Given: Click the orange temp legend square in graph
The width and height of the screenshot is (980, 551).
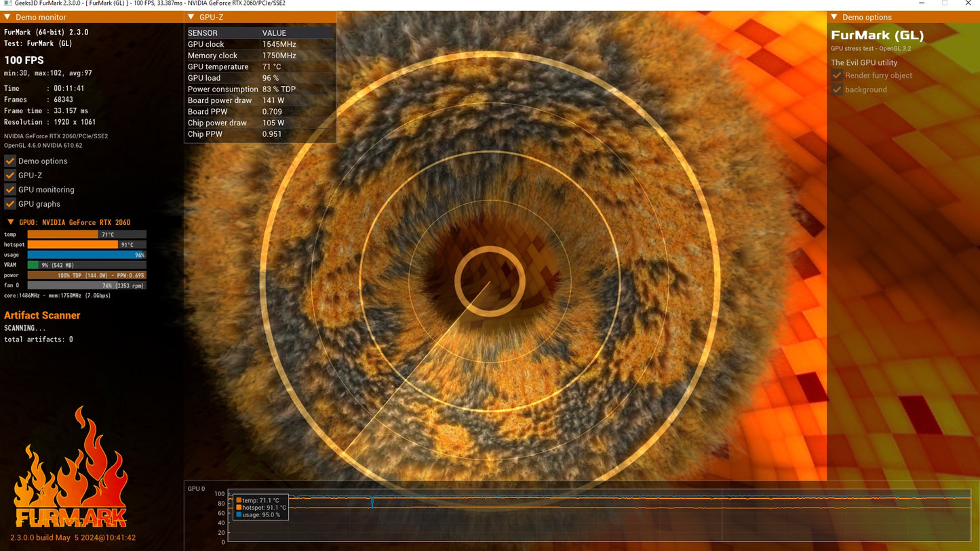Looking at the screenshot, I should click(x=239, y=500).
